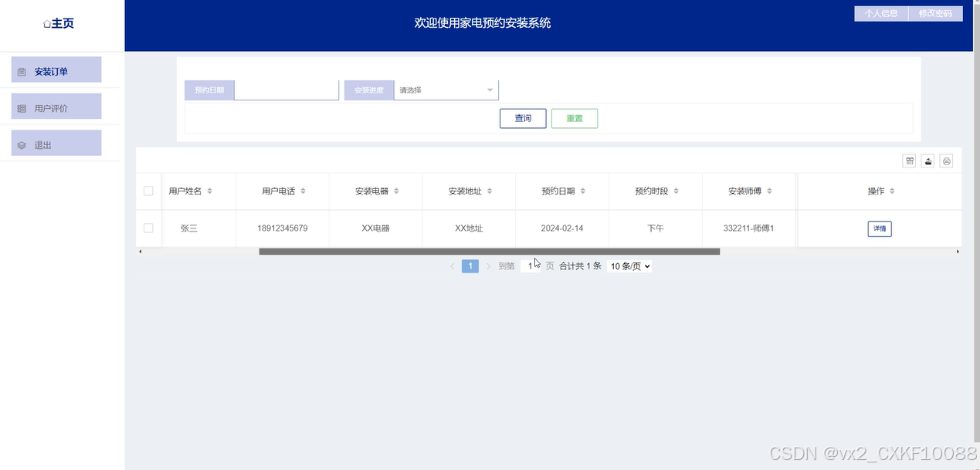Screen dimensions: 980x470
Task: Click the print icon above the table
Action: (x=947, y=161)
